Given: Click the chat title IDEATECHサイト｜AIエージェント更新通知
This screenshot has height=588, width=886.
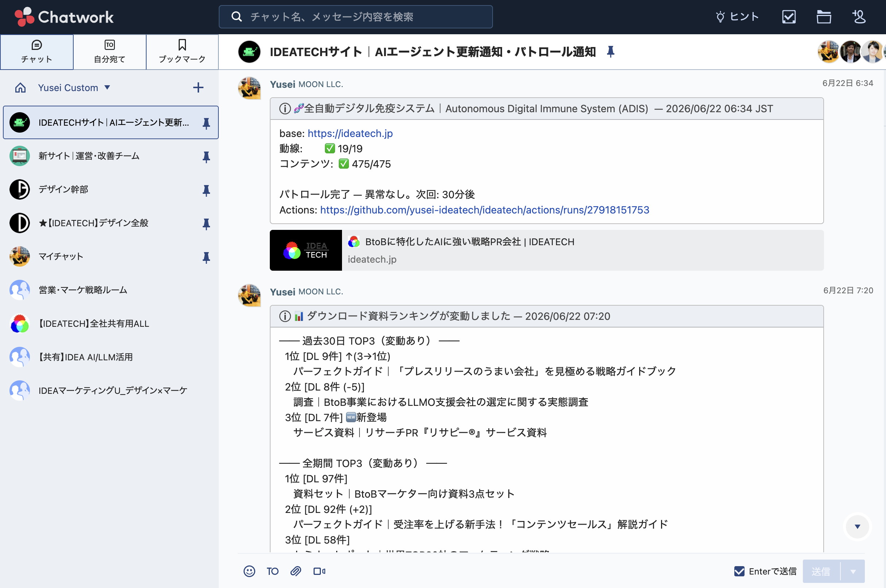Looking at the screenshot, I should (x=433, y=52).
